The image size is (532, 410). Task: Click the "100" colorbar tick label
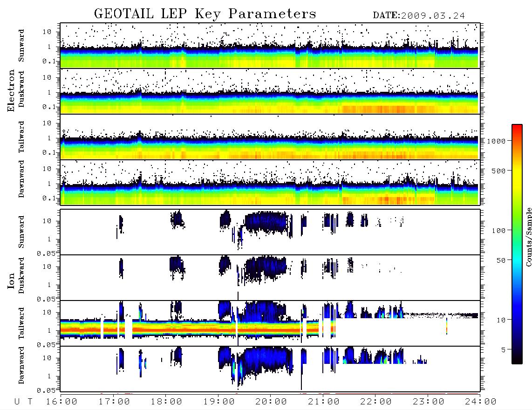point(498,231)
